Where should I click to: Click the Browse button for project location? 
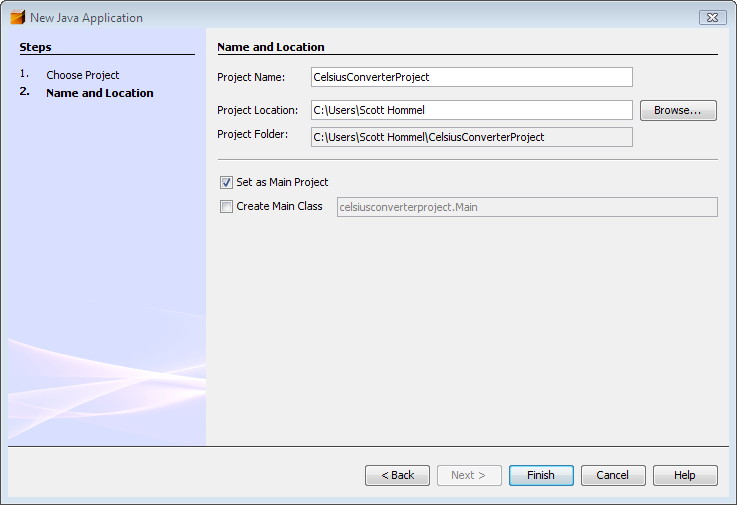click(x=678, y=110)
